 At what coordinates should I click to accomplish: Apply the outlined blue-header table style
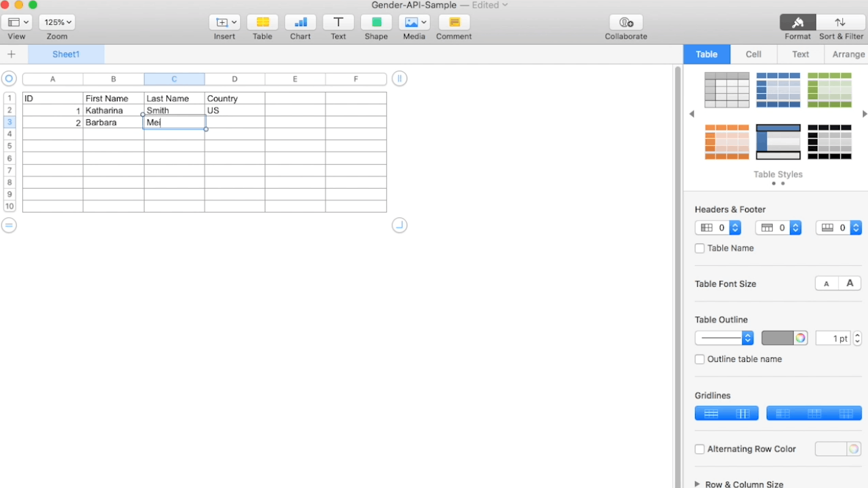coord(778,142)
